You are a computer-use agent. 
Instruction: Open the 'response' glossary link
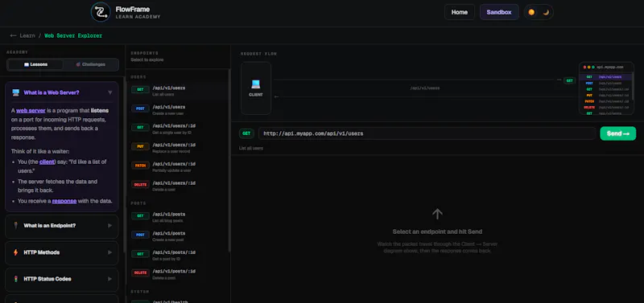pos(64,201)
